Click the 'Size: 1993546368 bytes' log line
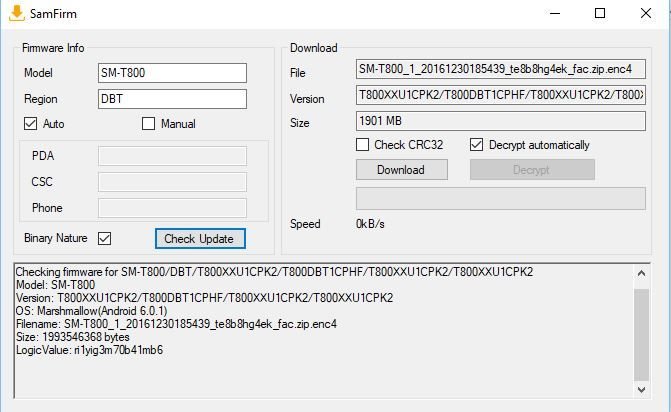The image size is (671, 412). pyautogui.click(x=72, y=337)
